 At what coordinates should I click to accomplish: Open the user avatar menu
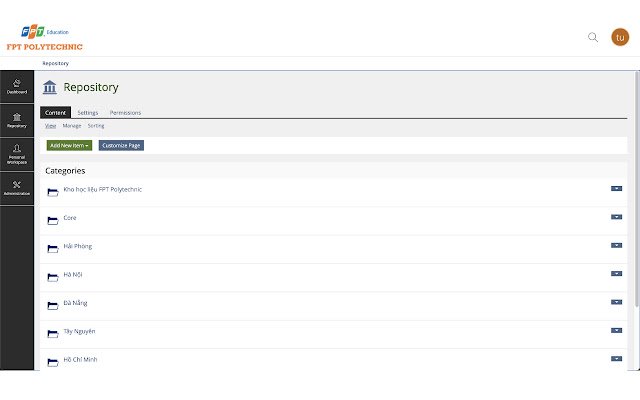coord(620,37)
